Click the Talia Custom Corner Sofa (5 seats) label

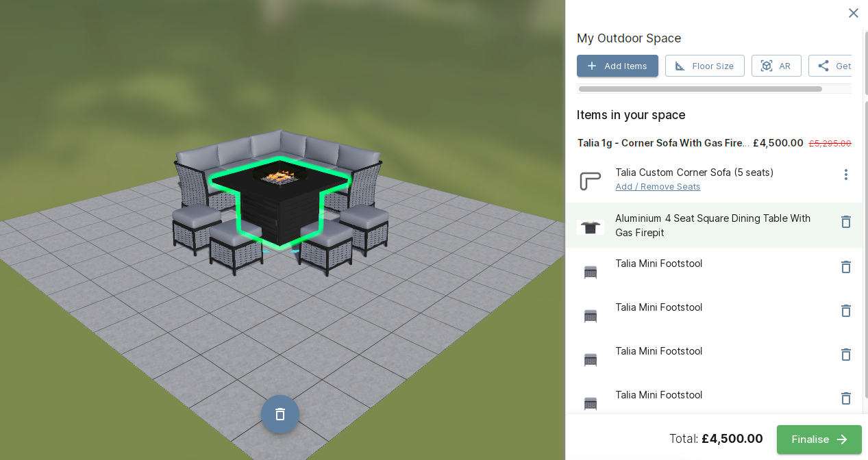695,172
